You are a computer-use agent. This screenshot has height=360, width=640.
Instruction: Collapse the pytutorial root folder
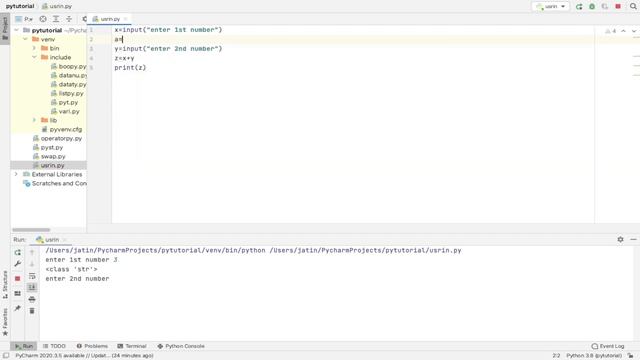coord(16,30)
